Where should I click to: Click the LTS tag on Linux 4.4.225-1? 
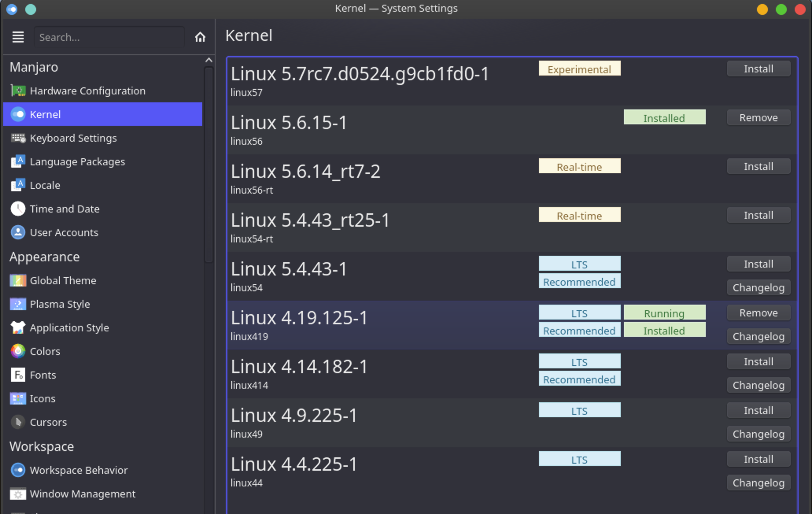click(579, 459)
